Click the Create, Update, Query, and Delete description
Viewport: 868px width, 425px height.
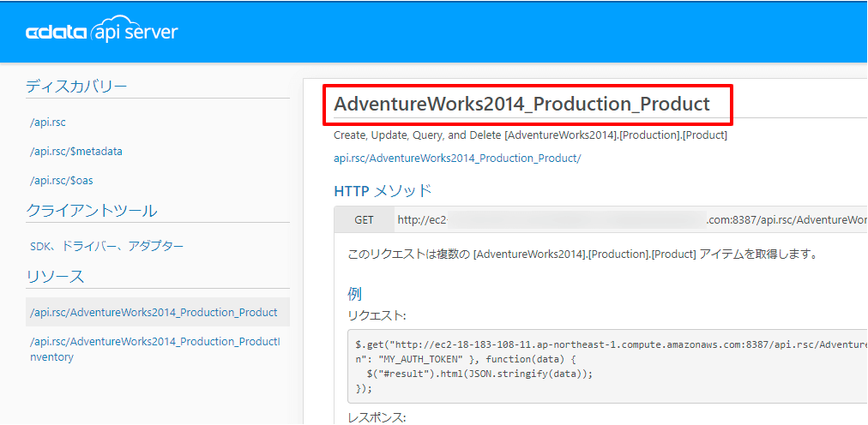pyautogui.click(x=530, y=135)
